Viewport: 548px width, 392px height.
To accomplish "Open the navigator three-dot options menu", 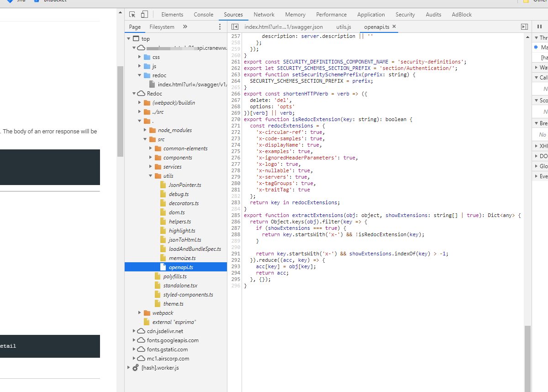I will pyautogui.click(x=220, y=26).
